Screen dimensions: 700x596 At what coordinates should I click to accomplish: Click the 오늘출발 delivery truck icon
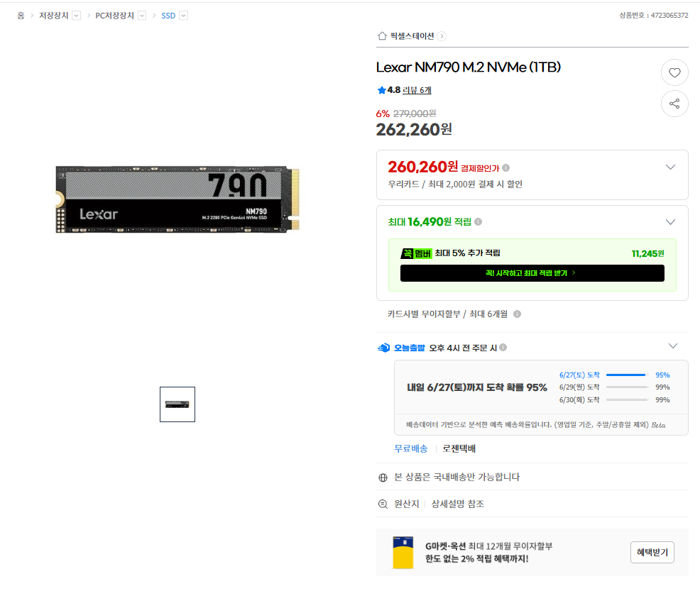pos(383,348)
